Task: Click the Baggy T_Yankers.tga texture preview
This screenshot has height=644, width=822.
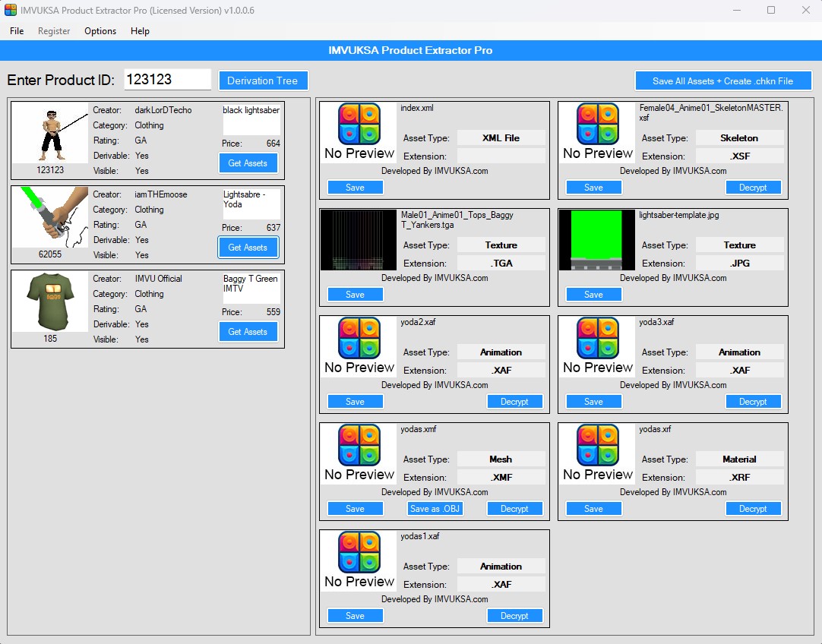Action: [x=359, y=240]
